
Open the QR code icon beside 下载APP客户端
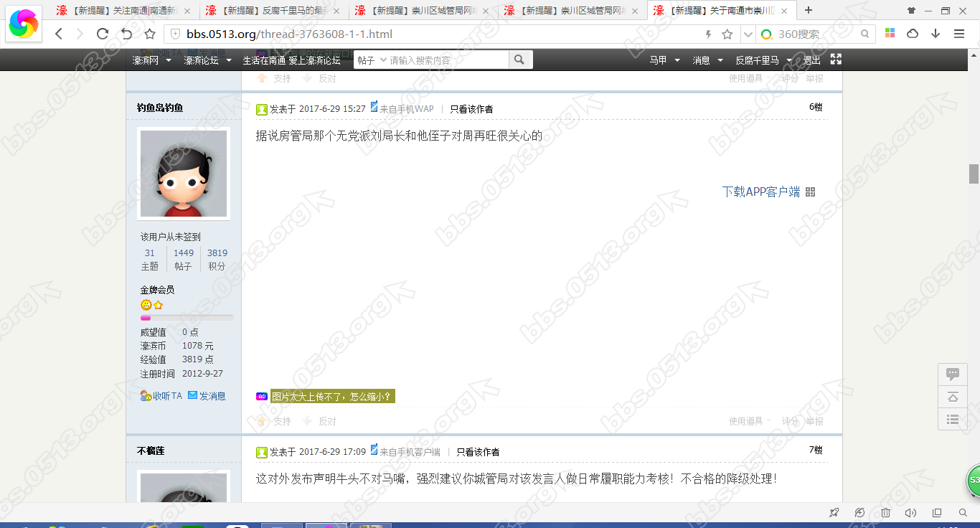pos(811,192)
